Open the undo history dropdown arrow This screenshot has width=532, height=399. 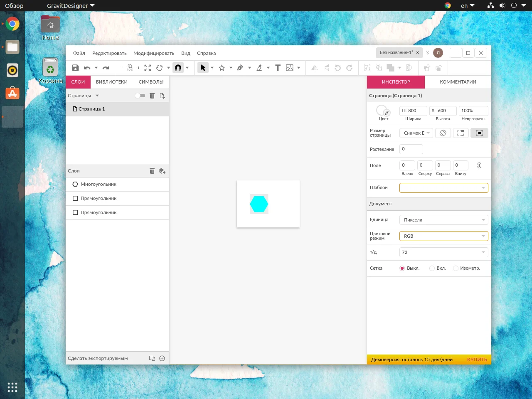pos(96,68)
